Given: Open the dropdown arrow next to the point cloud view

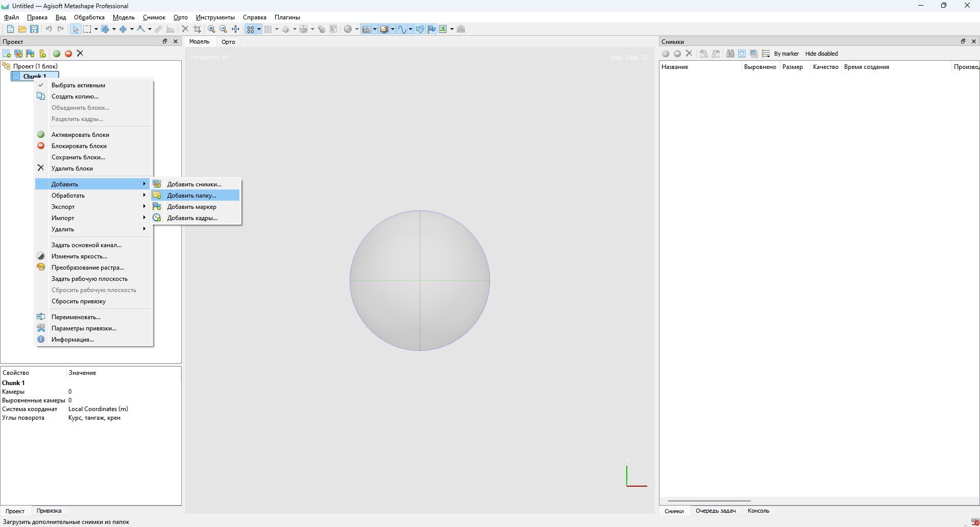Looking at the screenshot, I should (x=259, y=29).
